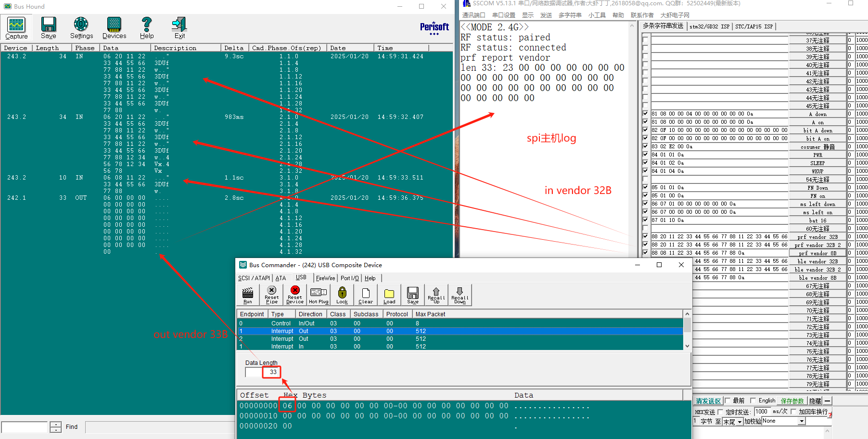868x439 pixels.
Task: Click Recall Up arrow
Action: pyautogui.click(x=436, y=295)
